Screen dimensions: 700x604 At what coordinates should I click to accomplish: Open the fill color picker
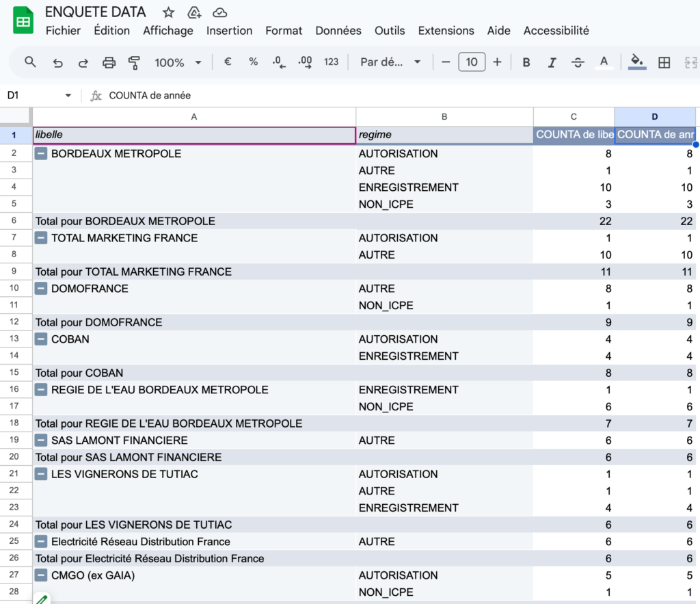(637, 62)
